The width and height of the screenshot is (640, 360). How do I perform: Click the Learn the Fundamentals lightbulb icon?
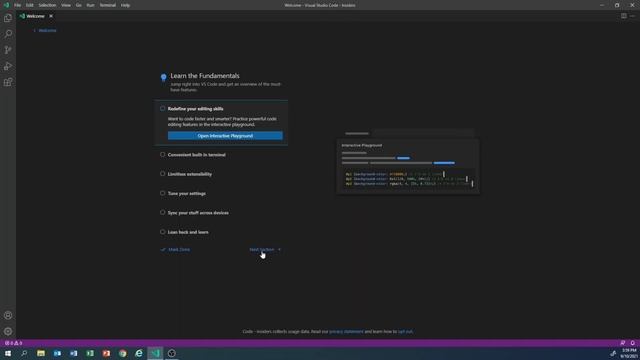pos(164,77)
